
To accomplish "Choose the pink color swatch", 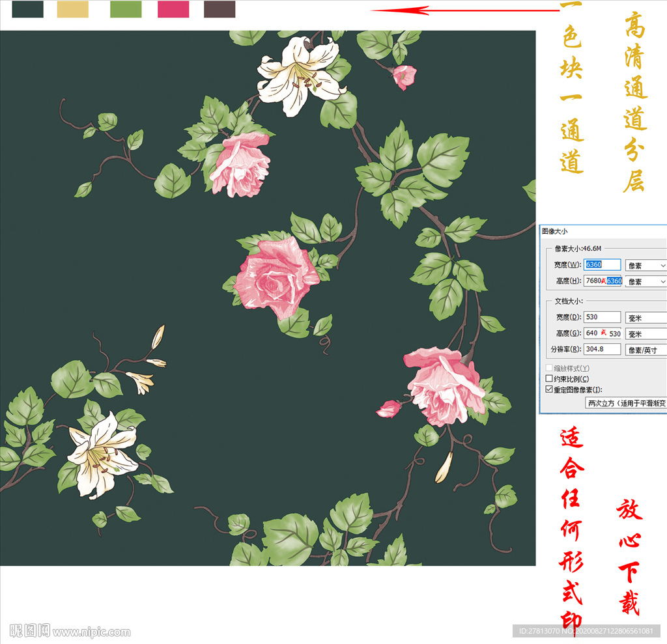I will pyautogui.click(x=173, y=9).
